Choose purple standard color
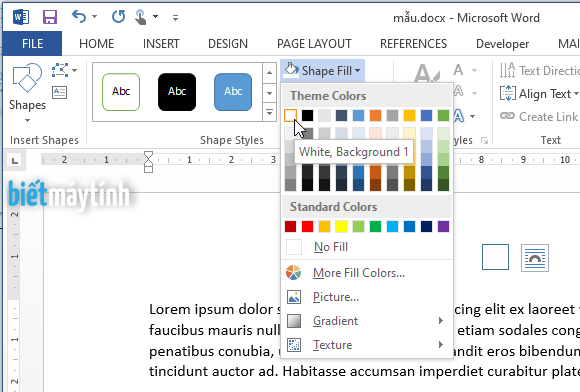The width and height of the screenshot is (580, 392). click(x=444, y=226)
